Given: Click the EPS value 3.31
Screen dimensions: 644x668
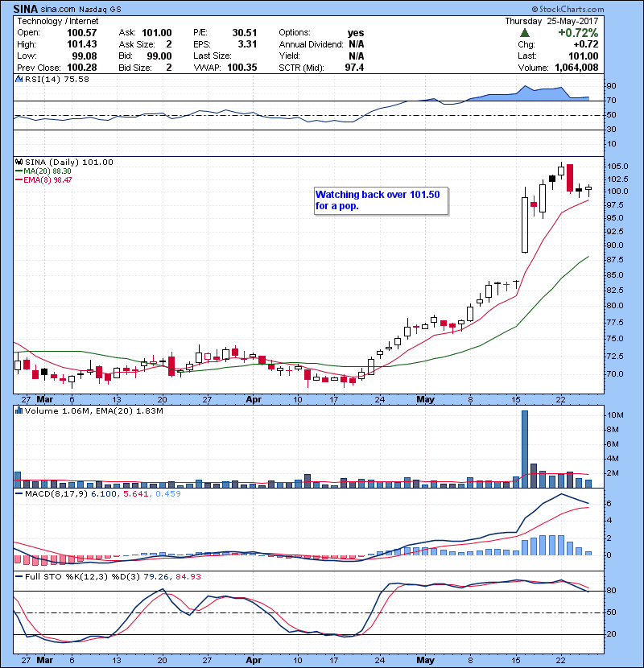Looking at the screenshot, I should 247,44.
